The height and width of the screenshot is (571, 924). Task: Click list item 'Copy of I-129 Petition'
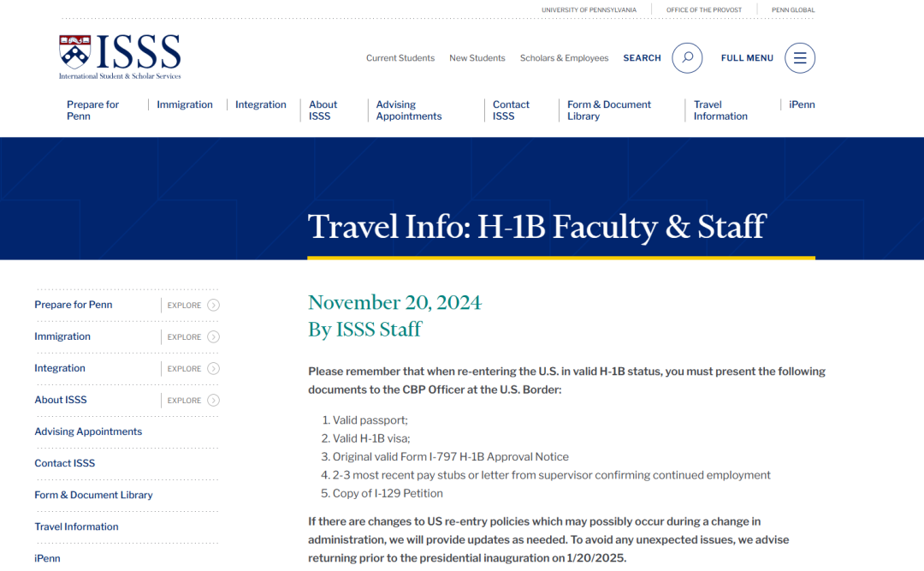[x=388, y=493]
